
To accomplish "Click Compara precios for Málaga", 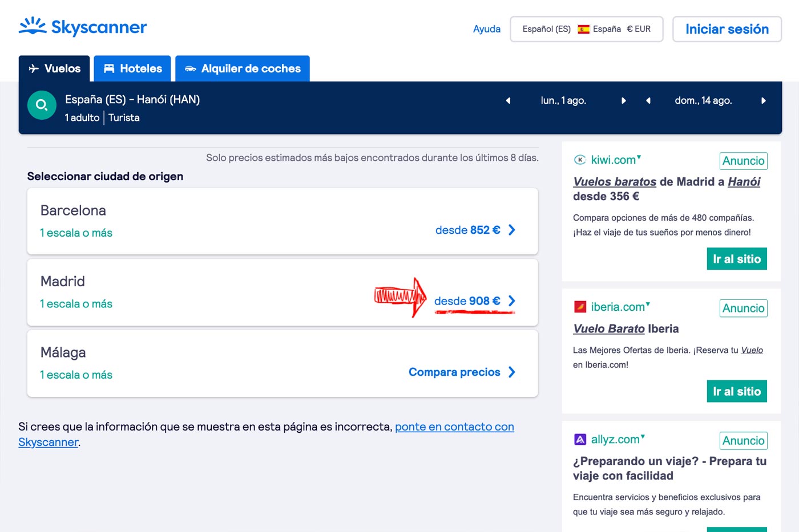I will [x=454, y=372].
